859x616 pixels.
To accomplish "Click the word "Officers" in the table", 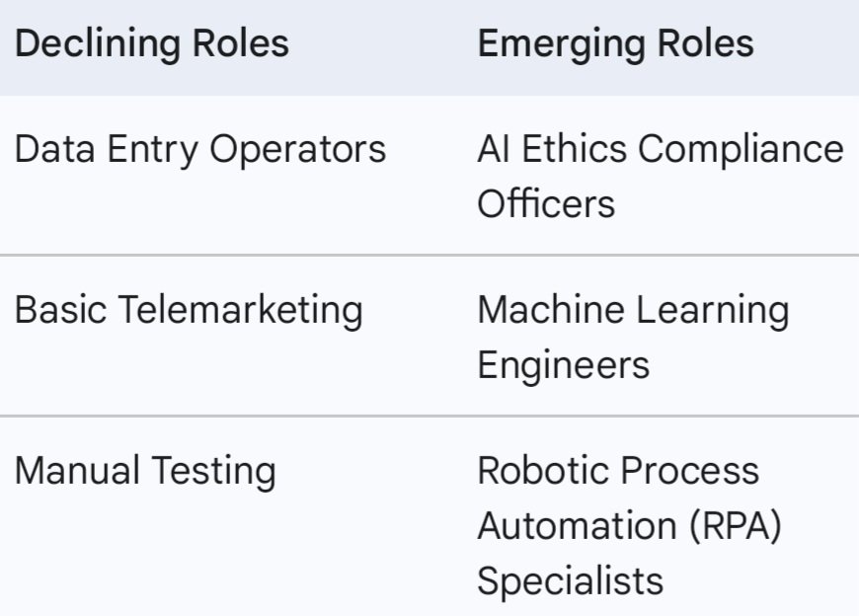I will 546,204.
